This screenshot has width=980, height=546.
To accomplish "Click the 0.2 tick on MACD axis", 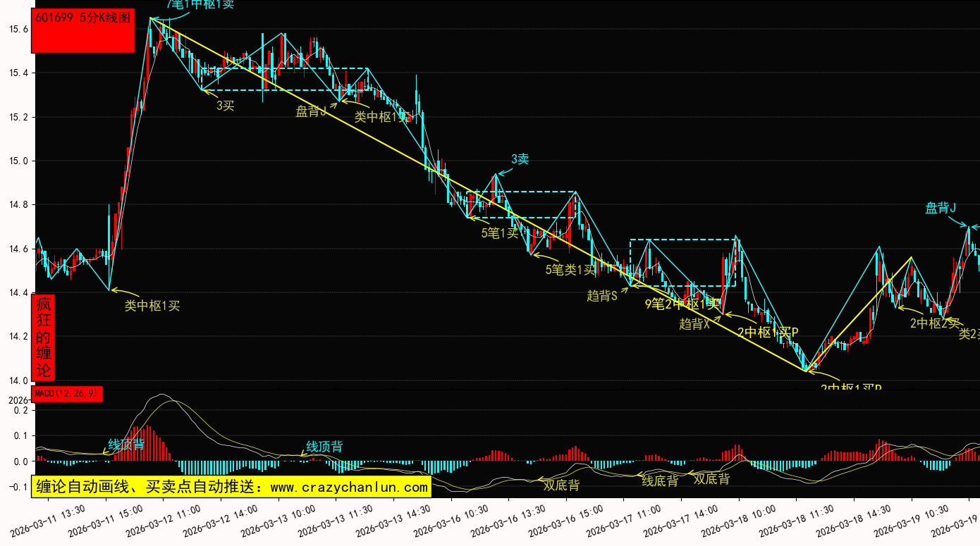I will (x=21, y=410).
